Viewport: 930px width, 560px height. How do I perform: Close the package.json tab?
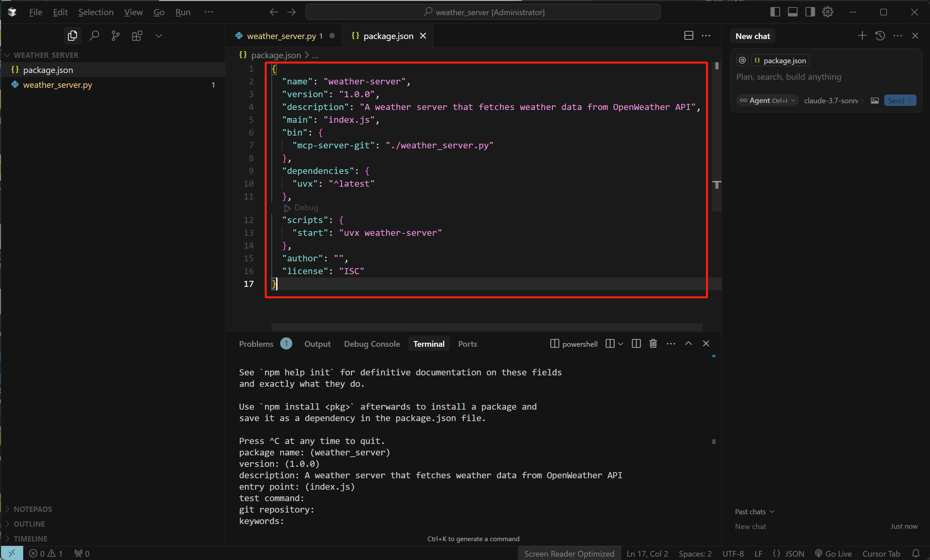tap(423, 36)
